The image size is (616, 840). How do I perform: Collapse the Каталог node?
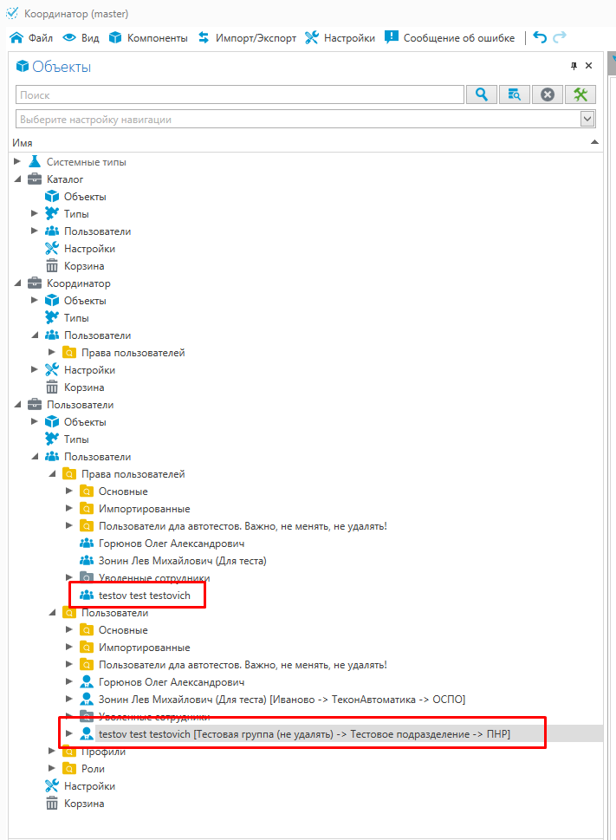click(17, 179)
